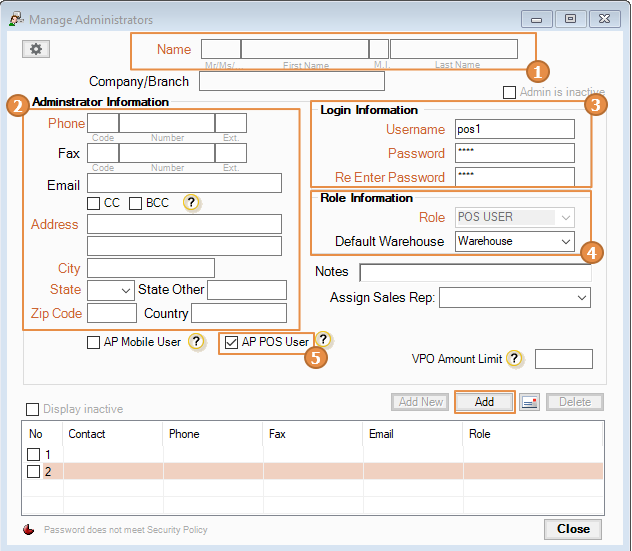Click into the Username field
The height and width of the screenshot is (551, 632).
[x=514, y=129]
